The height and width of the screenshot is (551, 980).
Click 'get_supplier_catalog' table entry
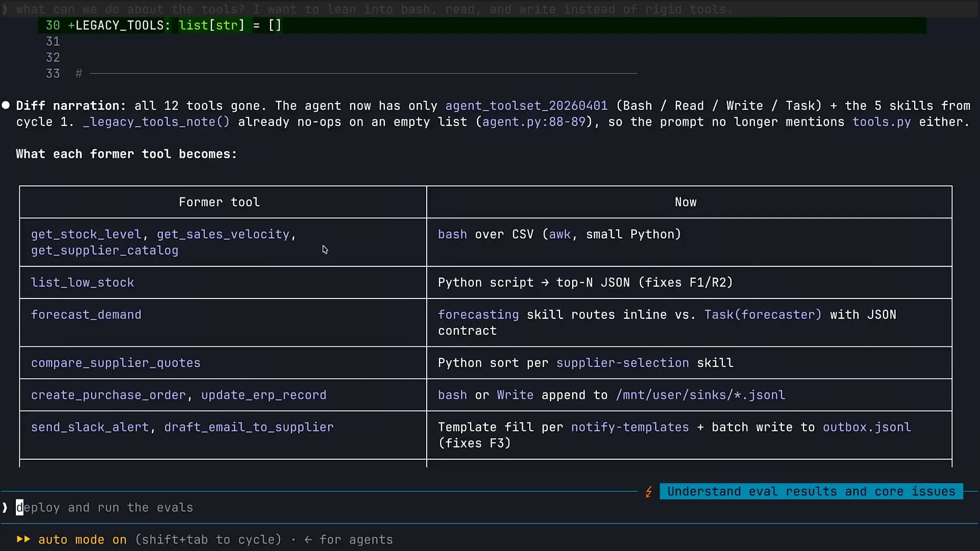[x=105, y=251]
